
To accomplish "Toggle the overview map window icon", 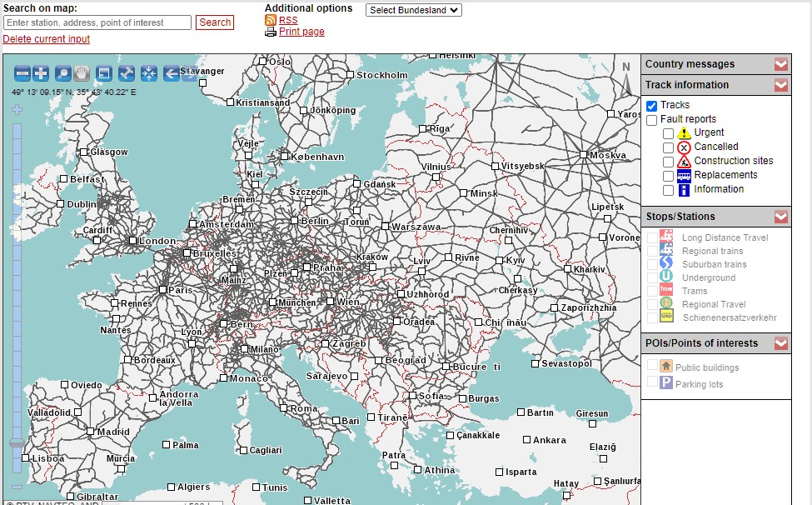I will click(104, 73).
